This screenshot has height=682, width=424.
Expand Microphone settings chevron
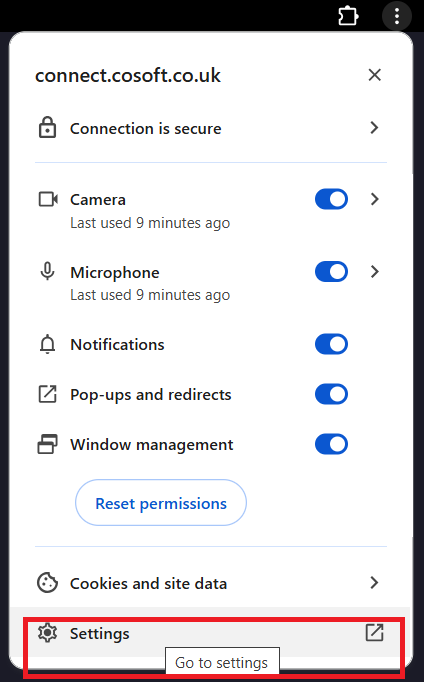click(374, 271)
